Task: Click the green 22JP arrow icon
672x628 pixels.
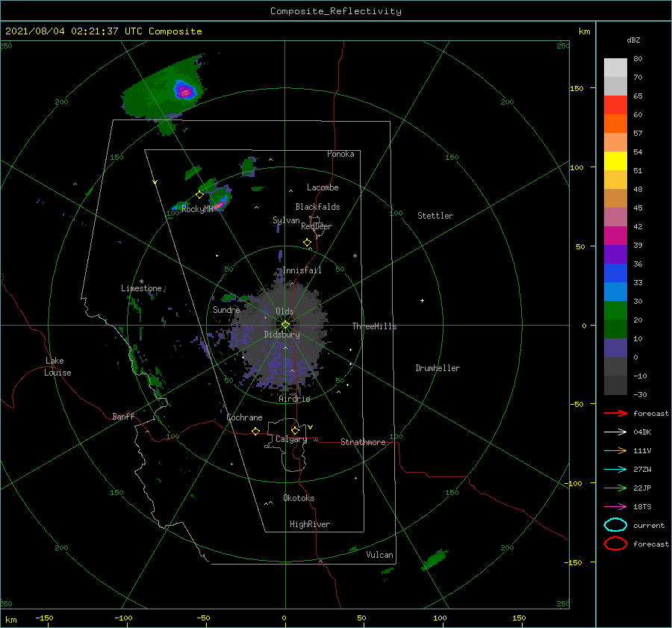Action: pos(615,488)
